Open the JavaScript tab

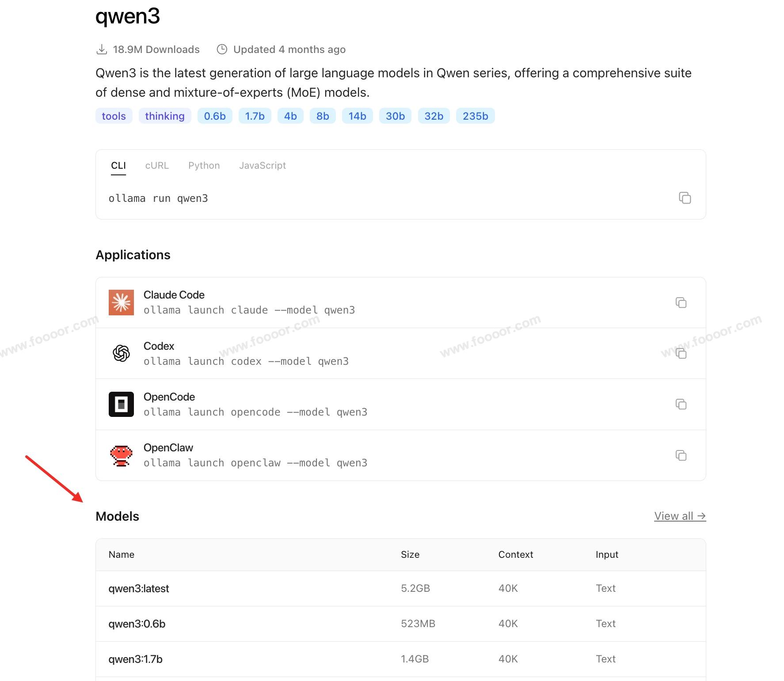pos(263,166)
